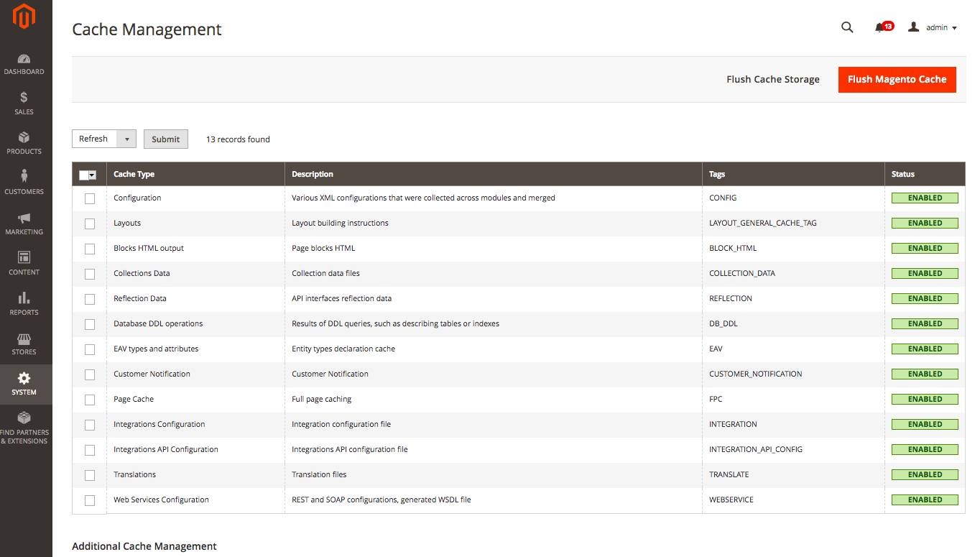Open the Stores storefront icon
The image size is (980, 557).
(x=24, y=339)
